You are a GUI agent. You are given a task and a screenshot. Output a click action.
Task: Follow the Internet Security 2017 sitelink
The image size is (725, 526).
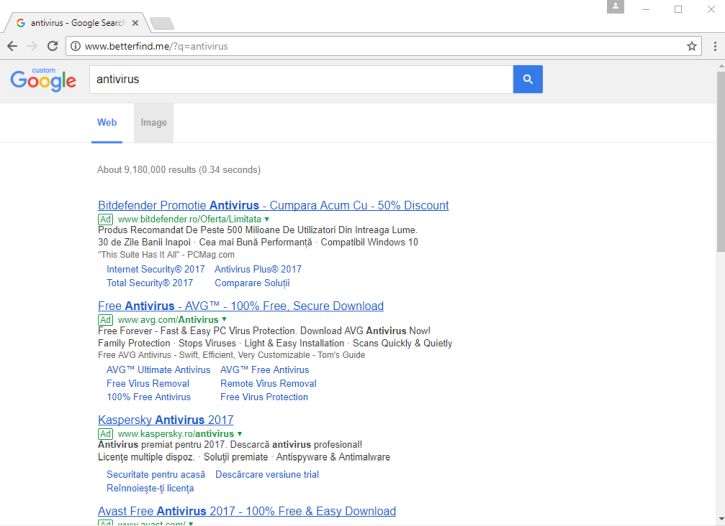coord(155,269)
